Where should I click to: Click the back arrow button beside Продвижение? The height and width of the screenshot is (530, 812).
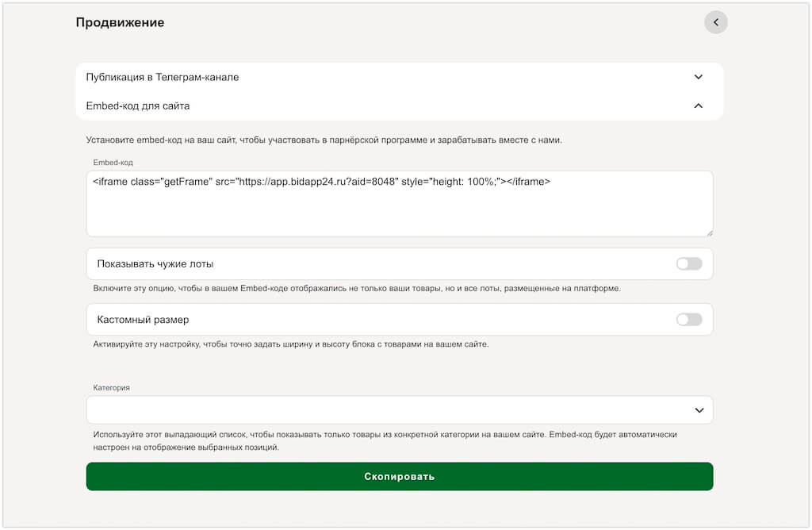pos(715,22)
